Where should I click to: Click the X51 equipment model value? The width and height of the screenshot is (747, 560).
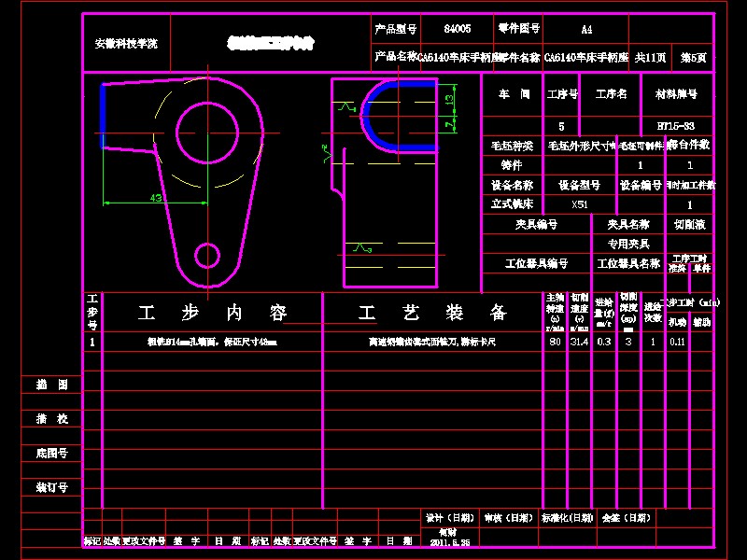point(580,204)
